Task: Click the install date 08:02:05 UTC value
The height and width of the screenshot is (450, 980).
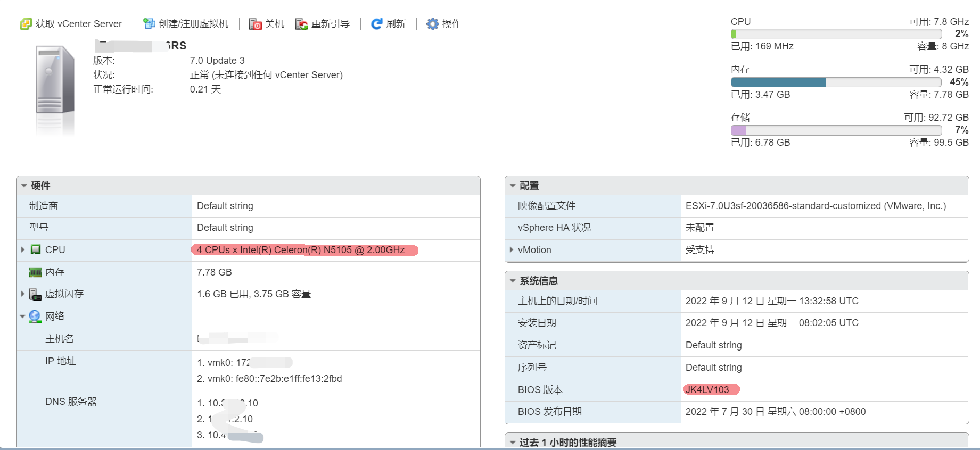Action: [772, 323]
